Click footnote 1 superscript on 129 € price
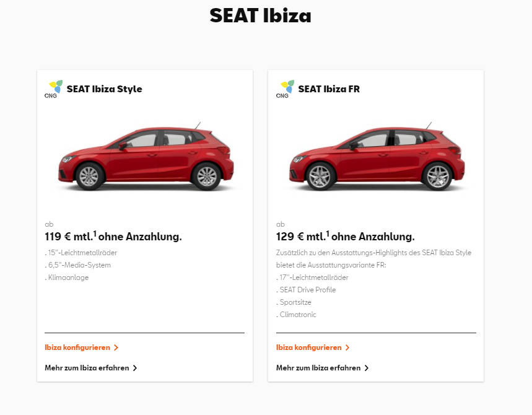Screen dimensions: 532x415 (x=328, y=234)
